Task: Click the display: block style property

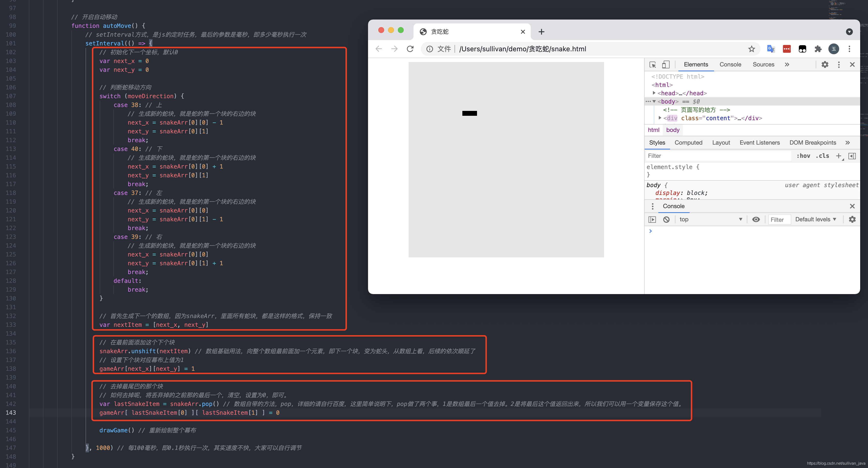Action: 681,192
